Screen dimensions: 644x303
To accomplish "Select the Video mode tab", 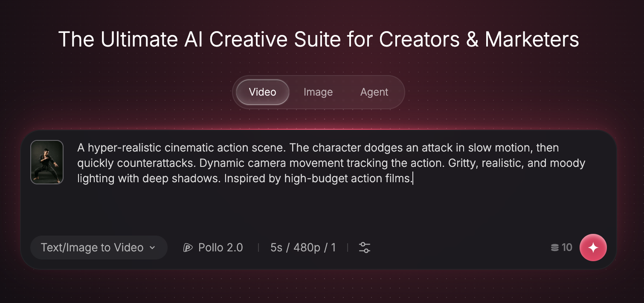I will point(263,92).
